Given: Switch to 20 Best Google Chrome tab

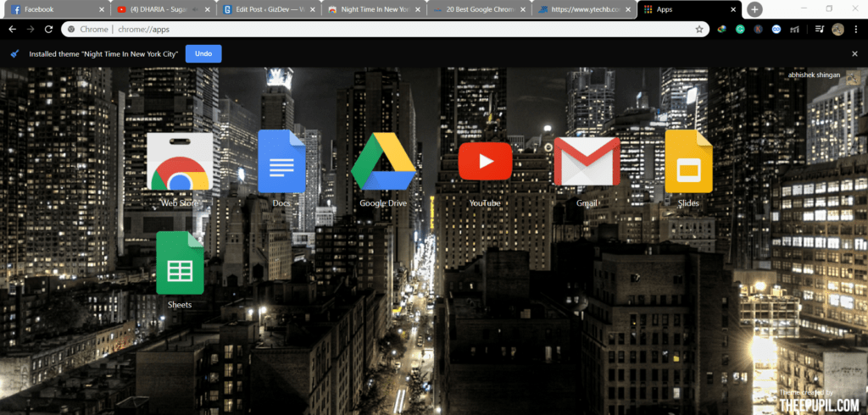Looking at the screenshot, I should 478,9.
